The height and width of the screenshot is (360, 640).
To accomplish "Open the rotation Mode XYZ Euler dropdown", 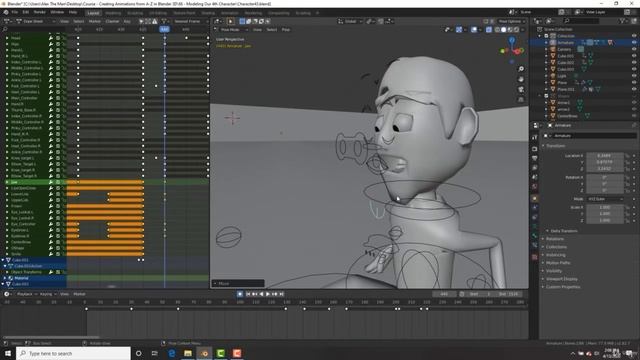I will point(605,199).
